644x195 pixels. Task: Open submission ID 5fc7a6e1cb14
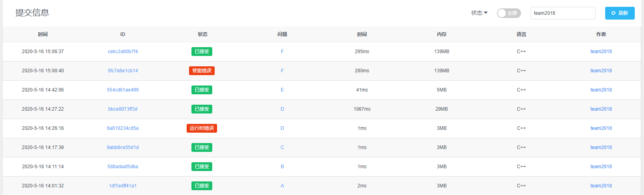(123, 71)
